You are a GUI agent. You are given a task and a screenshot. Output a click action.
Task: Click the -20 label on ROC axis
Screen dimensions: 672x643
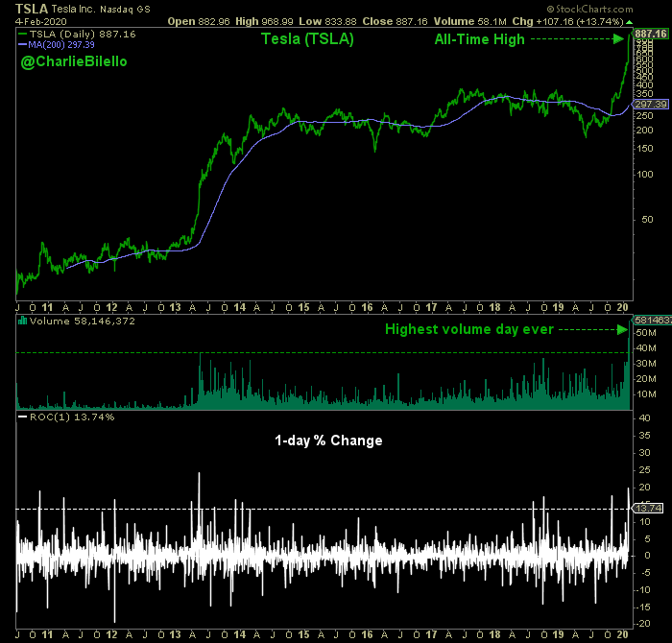pyautogui.click(x=642, y=624)
